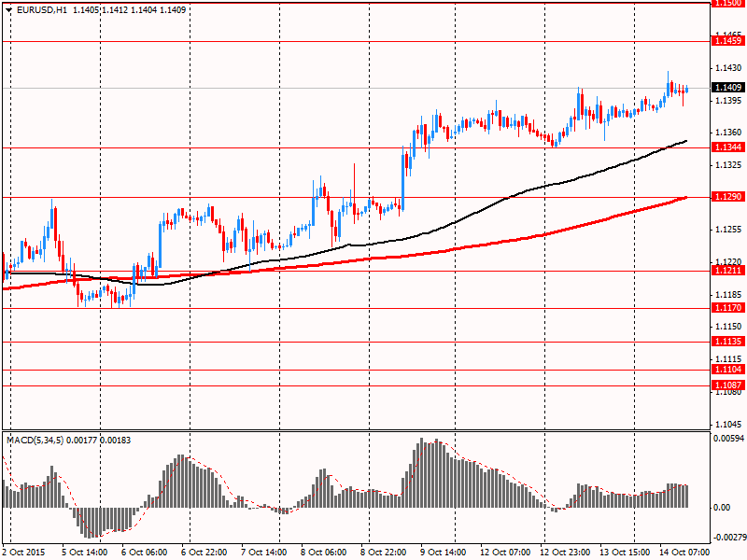Click the MACD(5,34,5) indicator label
Viewport: 747px width, 560px height.
point(35,441)
